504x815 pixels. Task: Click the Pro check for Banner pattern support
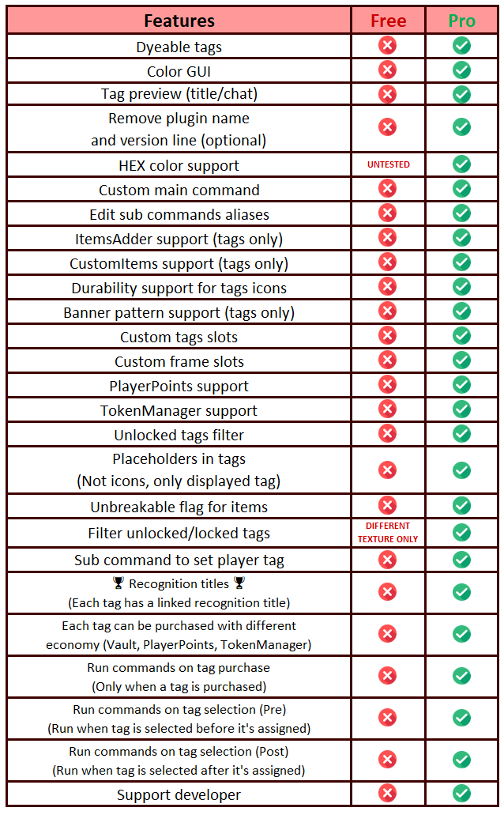coord(461,311)
